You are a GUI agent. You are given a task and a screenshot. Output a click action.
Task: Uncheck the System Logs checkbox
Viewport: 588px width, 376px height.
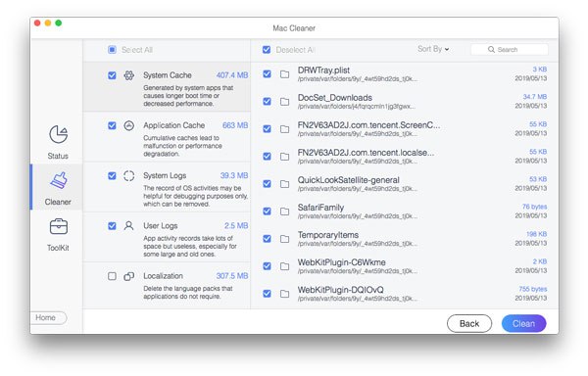(x=112, y=175)
